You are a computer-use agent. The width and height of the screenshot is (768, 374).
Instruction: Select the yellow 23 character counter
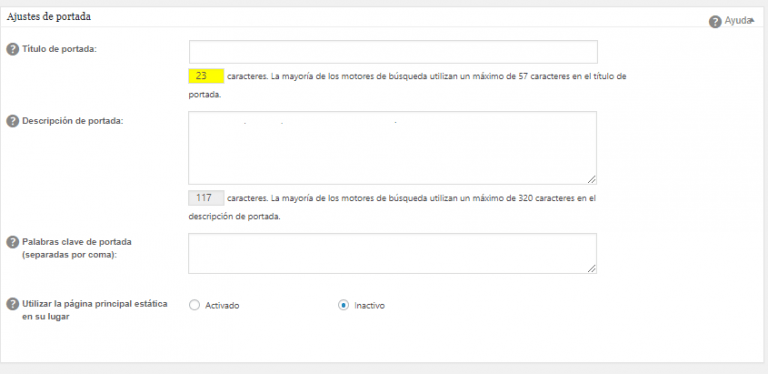point(206,76)
